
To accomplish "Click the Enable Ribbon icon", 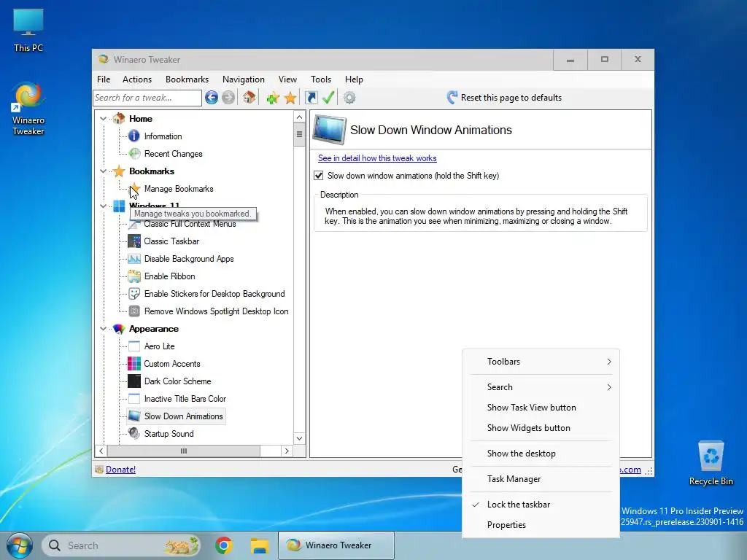I will coord(134,276).
